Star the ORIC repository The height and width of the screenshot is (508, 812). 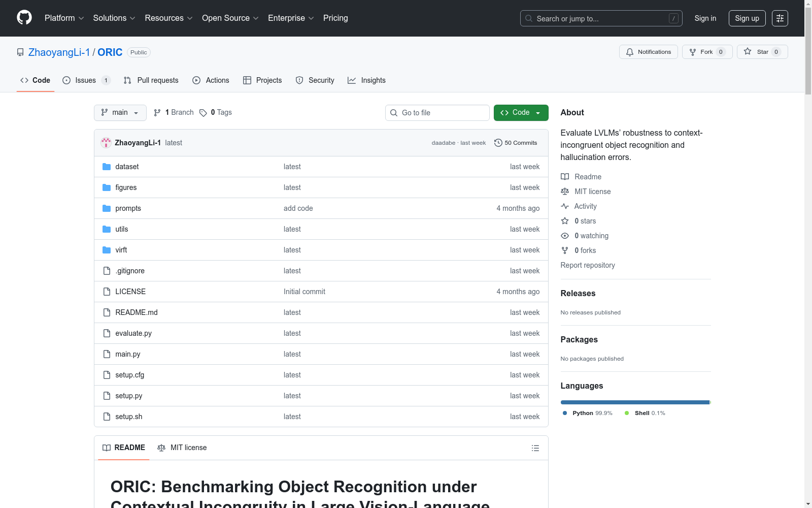pos(762,52)
